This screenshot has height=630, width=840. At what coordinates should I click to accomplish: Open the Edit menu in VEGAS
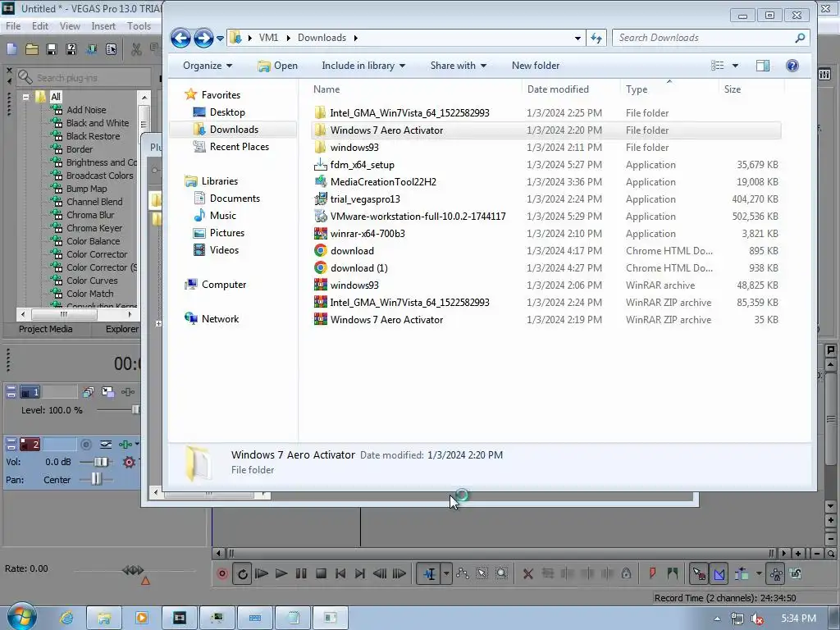(40, 25)
